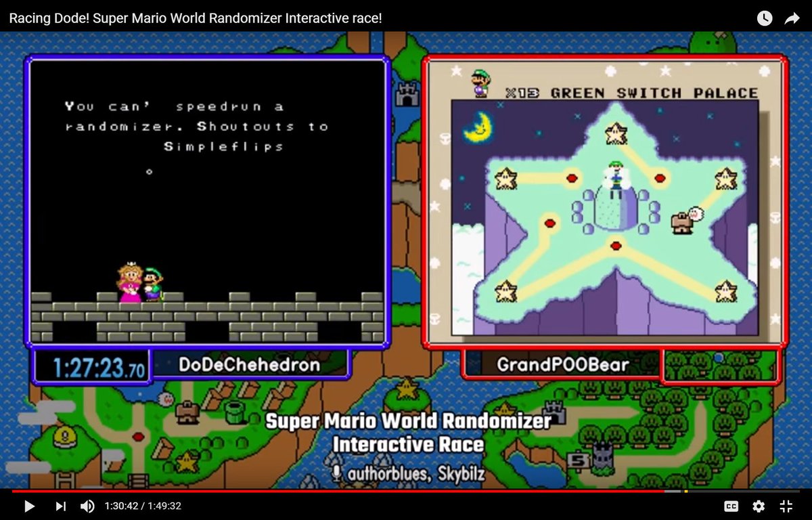Mute the video volume
This screenshot has width=812, height=520.
pos(87,506)
